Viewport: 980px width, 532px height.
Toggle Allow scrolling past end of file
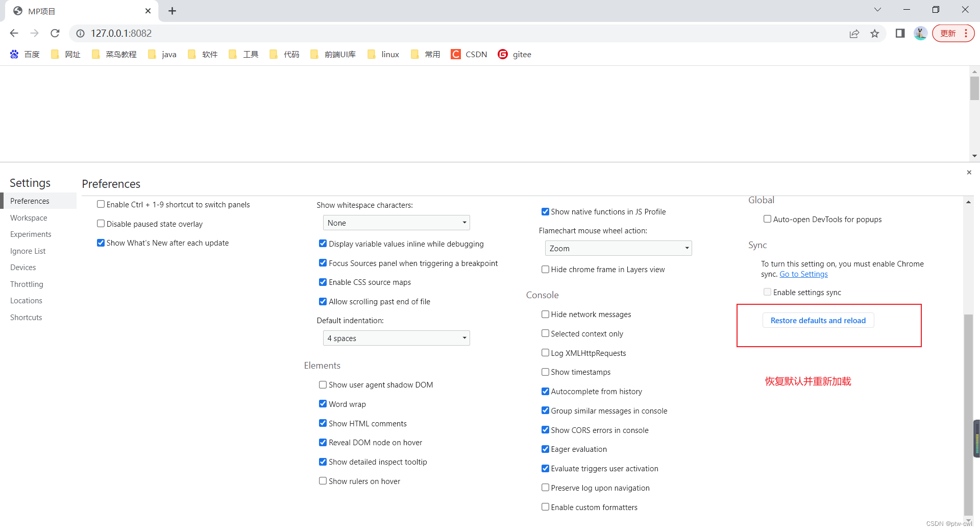(323, 301)
